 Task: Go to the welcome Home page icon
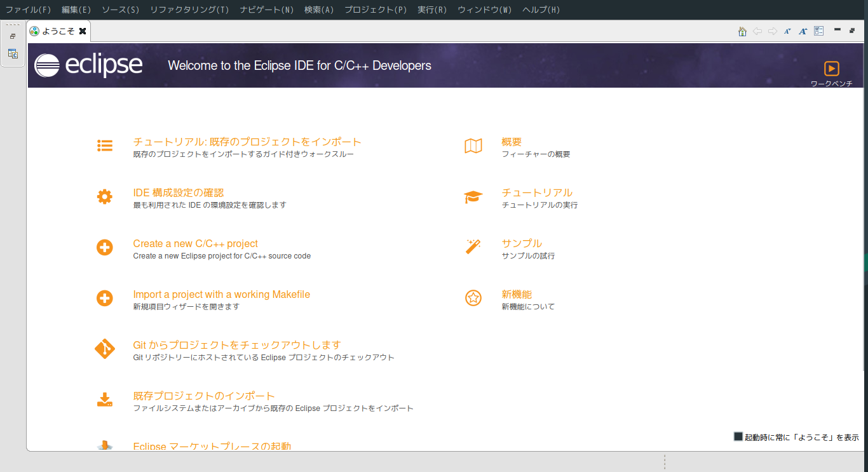pyautogui.click(x=742, y=31)
